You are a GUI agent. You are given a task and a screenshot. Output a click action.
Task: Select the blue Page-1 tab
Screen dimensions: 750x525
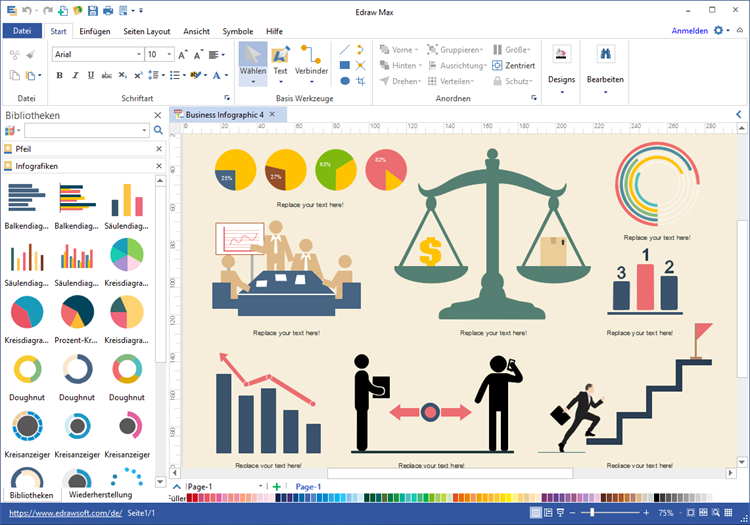(x=308, y=487)
